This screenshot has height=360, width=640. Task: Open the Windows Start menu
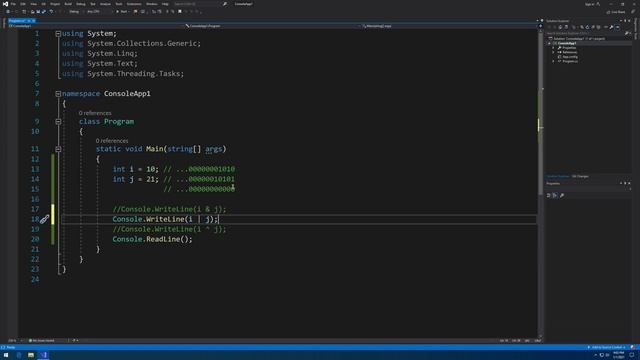coord(6,355)
